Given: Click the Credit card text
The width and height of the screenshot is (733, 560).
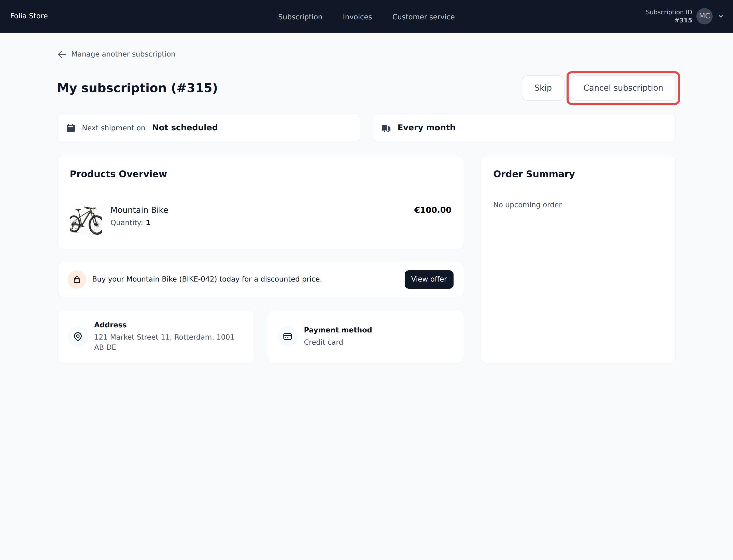Looking at the screenshot, I should [323, 342].
